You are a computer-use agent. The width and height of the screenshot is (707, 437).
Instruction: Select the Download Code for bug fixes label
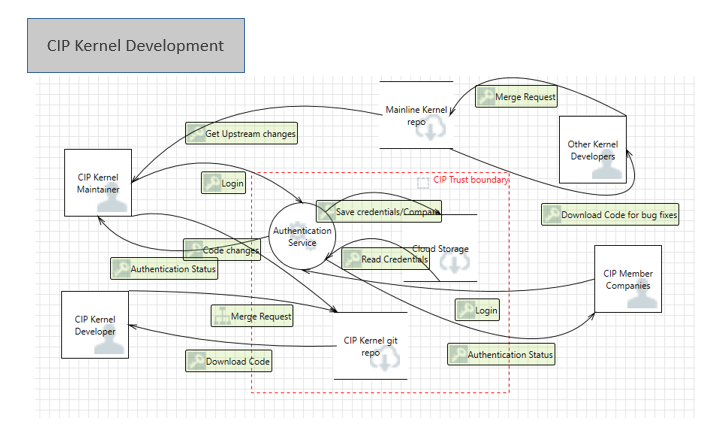pos(610,215)
